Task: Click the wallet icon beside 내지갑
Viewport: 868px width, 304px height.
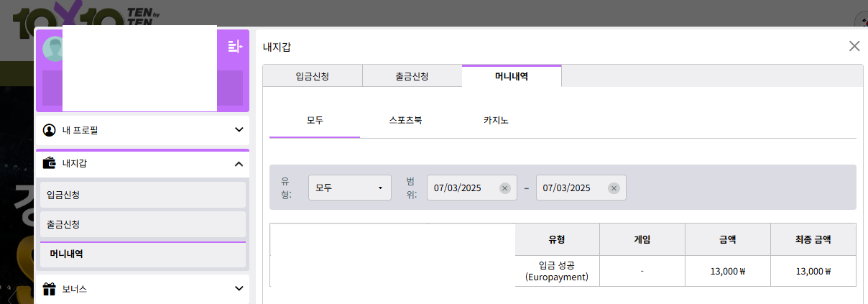Action: (50, 163)
